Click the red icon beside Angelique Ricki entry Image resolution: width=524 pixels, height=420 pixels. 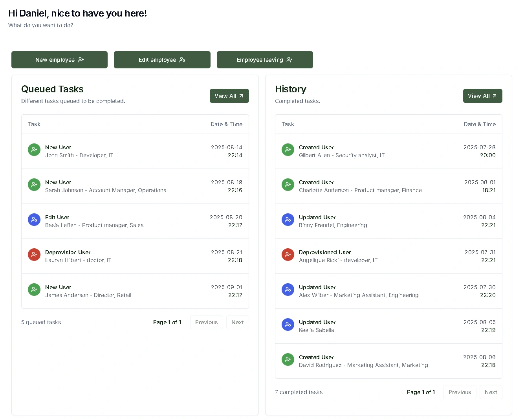[x=288, y=255]
